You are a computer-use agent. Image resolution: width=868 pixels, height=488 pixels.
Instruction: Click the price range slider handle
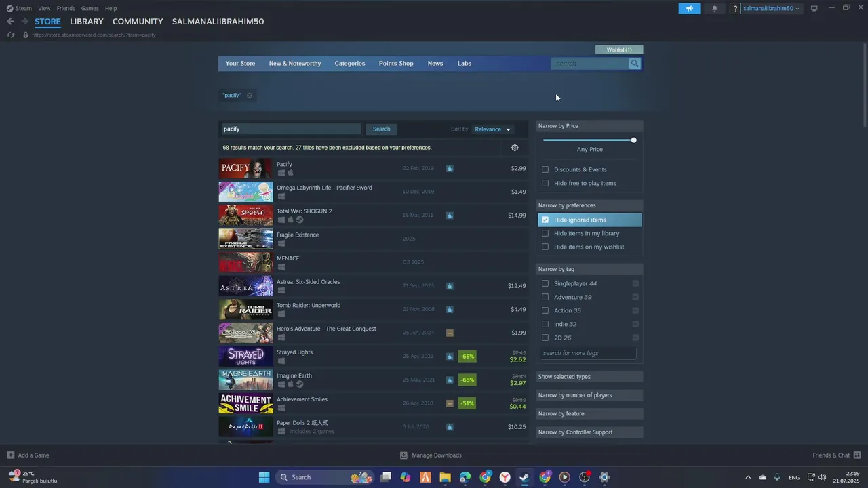(x=633, y=140)
